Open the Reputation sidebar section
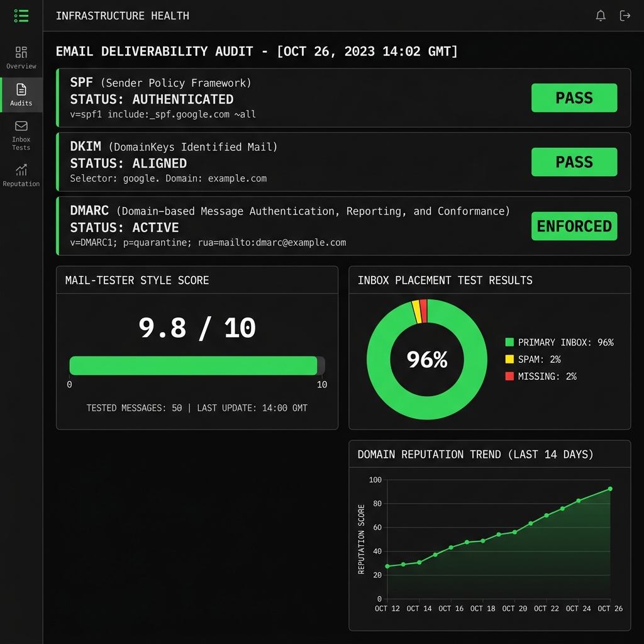 pos(21,175)
